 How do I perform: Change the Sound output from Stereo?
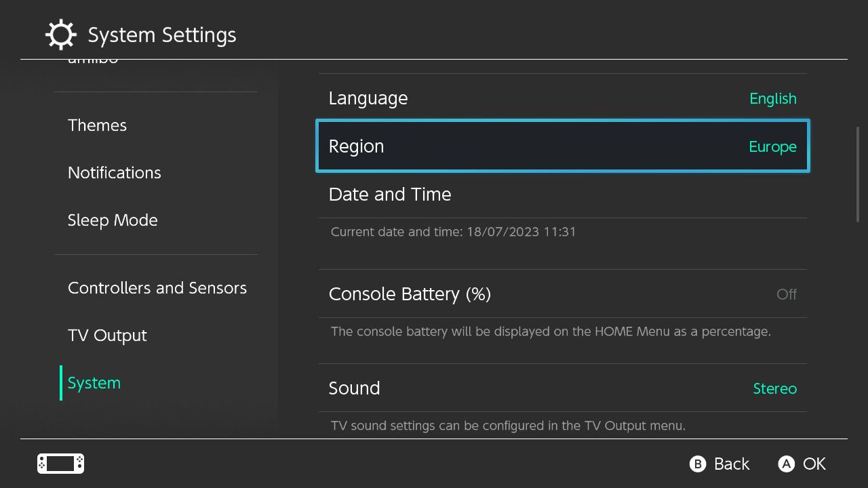pyautogui.click(x=562, y=388)
